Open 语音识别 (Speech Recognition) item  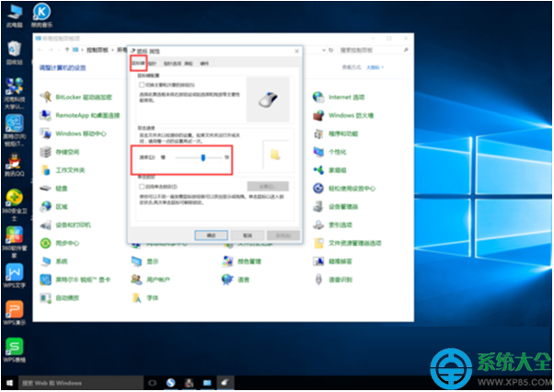click(x=332, y=280)
